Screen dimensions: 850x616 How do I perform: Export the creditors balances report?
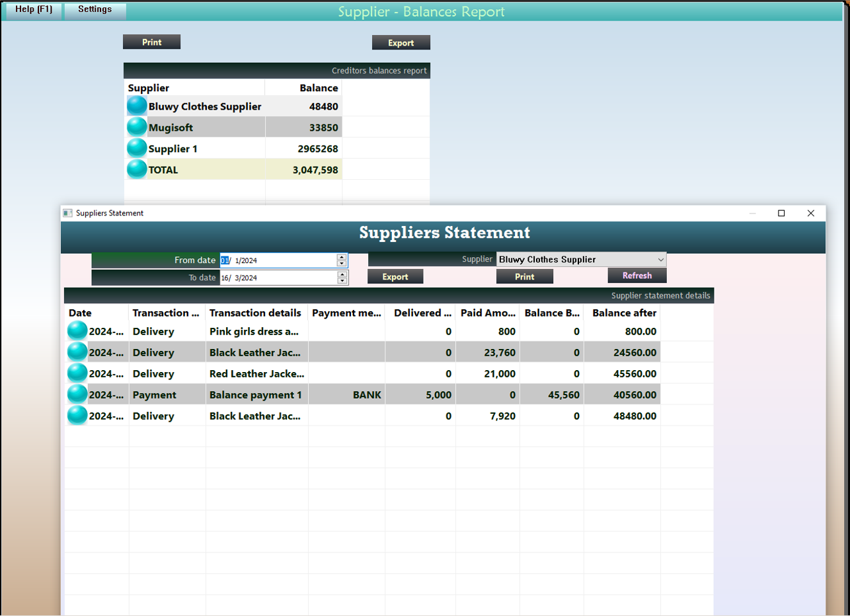401,43
